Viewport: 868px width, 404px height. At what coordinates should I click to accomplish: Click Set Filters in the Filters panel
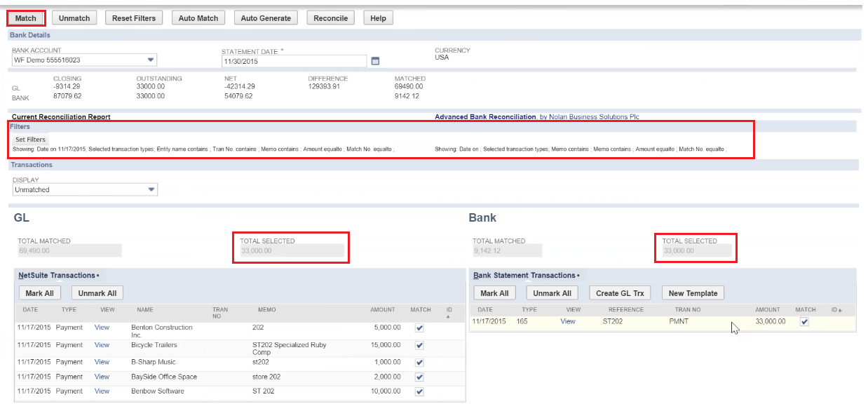(29, 139)
